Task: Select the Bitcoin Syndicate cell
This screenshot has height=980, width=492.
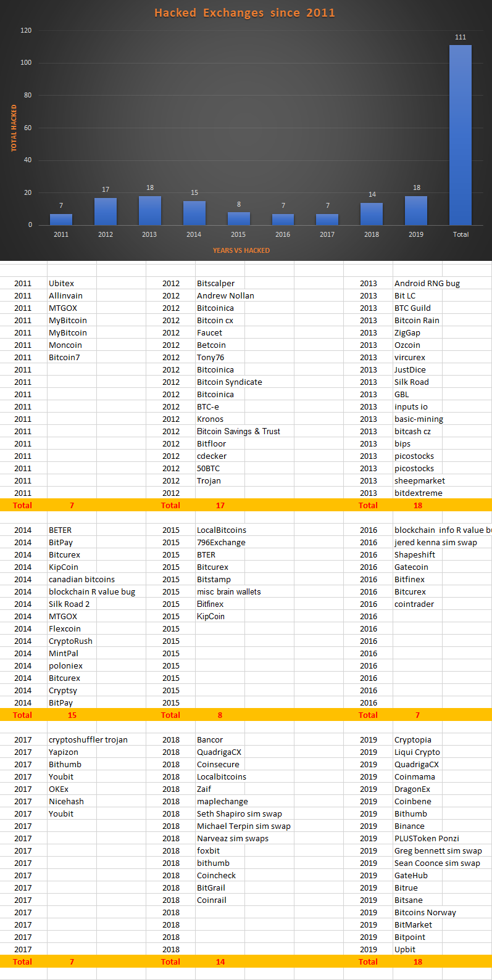Action: coord(230,382)
